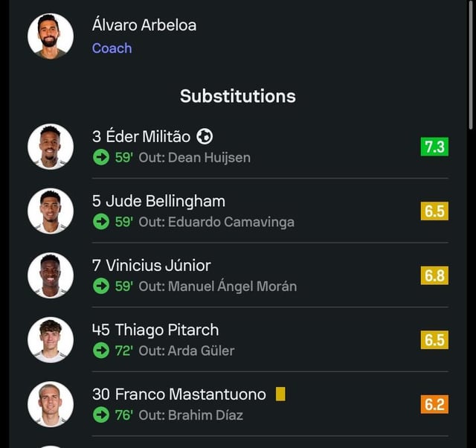Click the substitution arrow icon for Thiago Pitarch
476x448 pixels.
[x=100, y=351]
